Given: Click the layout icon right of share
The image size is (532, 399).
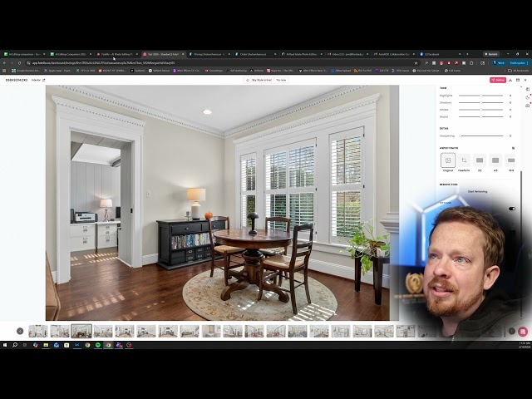Looking at the screenshot, I should 518,80.
